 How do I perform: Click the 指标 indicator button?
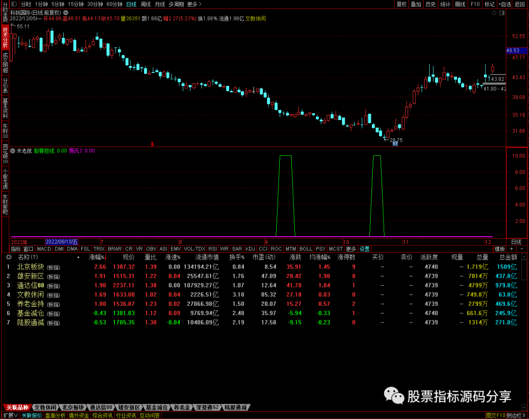(x=16, y=249)
